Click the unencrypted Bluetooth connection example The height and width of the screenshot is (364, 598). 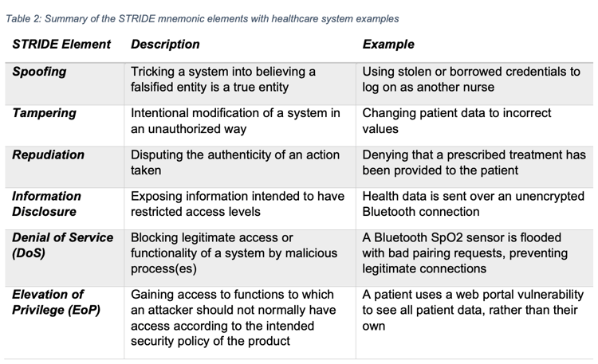click(x=474, y=204)
